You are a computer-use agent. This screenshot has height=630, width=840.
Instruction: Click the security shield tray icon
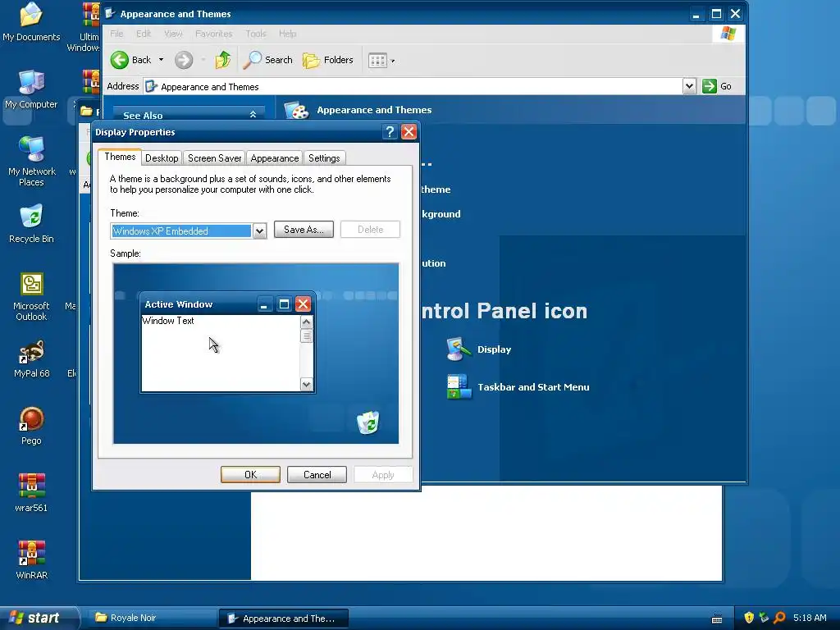tap(749, 618)
